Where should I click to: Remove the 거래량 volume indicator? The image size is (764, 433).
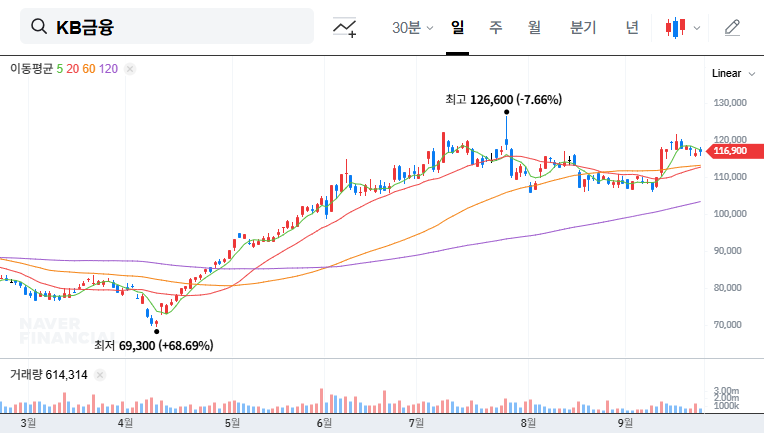click(x=100, y=375)
